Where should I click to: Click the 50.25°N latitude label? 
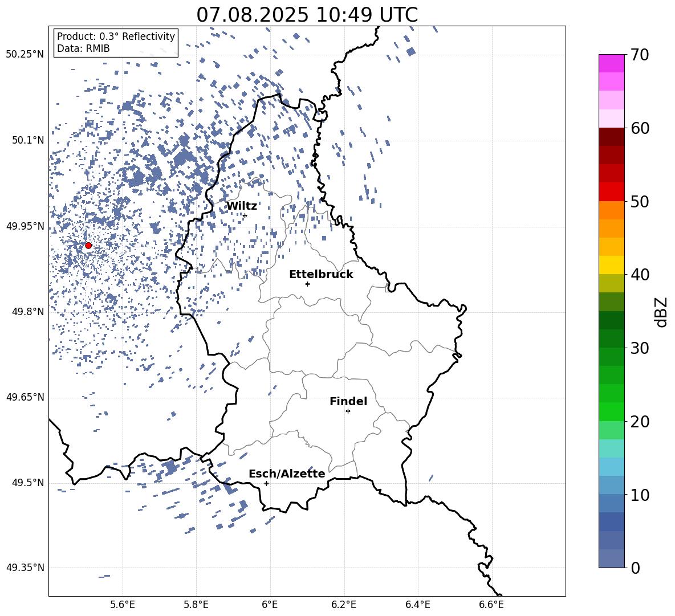[25, 55]
